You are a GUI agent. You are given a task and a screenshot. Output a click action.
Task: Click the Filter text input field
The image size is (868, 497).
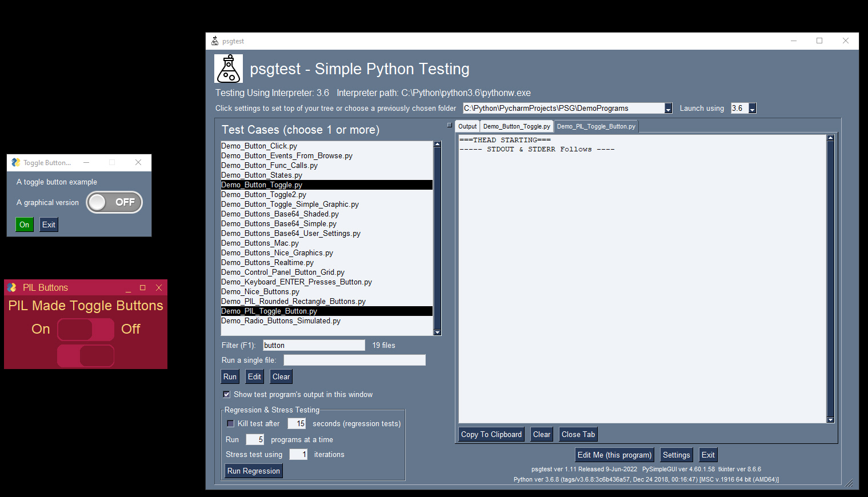click(x=313, y=346)
